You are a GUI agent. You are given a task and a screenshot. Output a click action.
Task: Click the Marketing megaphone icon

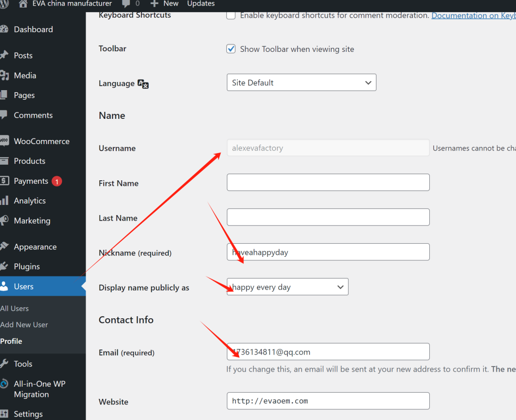tap(4, 221)
